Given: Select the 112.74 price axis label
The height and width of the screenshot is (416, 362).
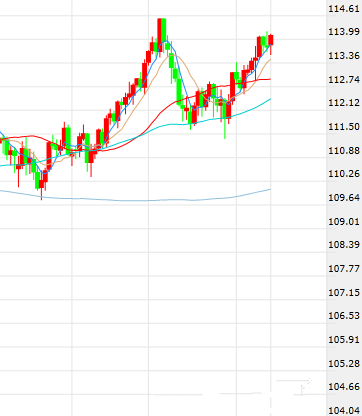Looking at the screenshot, I should (344, 79).
